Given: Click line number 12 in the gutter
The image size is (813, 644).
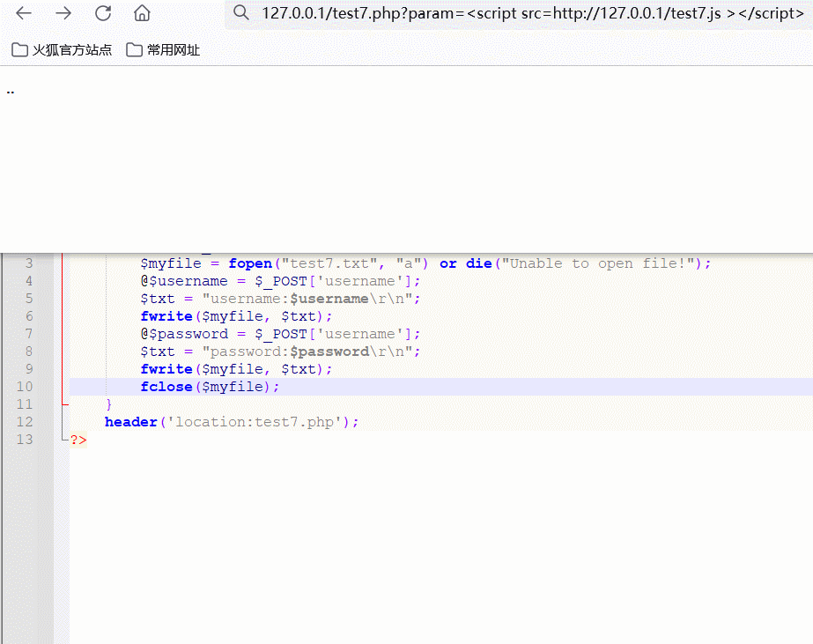Looking at the screenshot, I should pyautogui.click(x=25, y=422).
